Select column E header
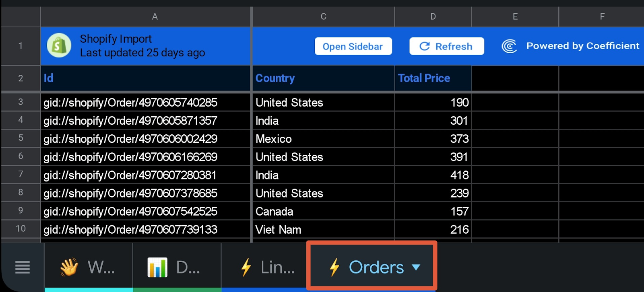The height and width of the screenshot is (292, 644). pyautogui.click(x=515, y=16)
